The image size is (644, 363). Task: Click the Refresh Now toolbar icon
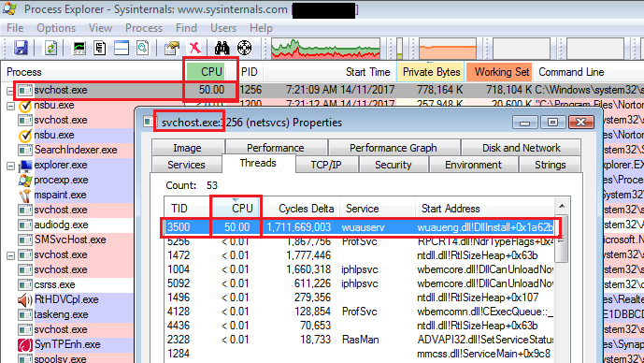point(50,48)
